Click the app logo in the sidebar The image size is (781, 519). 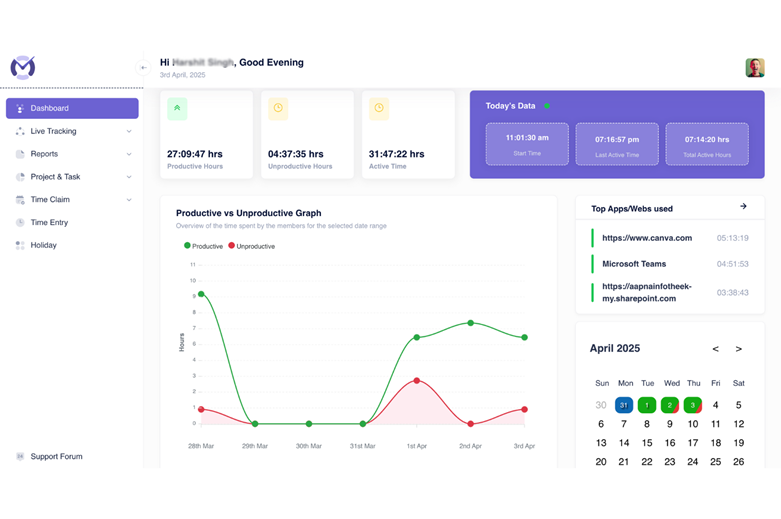(22, 67)
